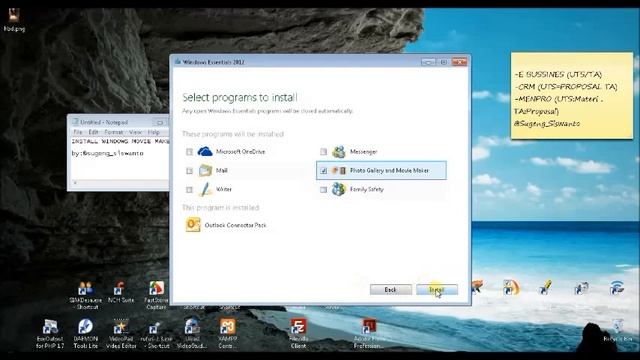
Task: Click the Install button
Action: pyautogui.click(x=437, y=290)
